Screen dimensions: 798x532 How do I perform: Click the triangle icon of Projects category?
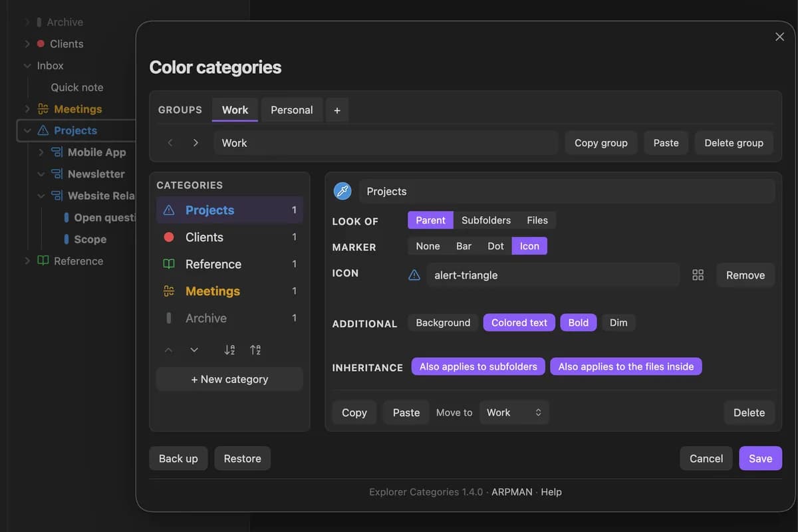tap(169, 210)
